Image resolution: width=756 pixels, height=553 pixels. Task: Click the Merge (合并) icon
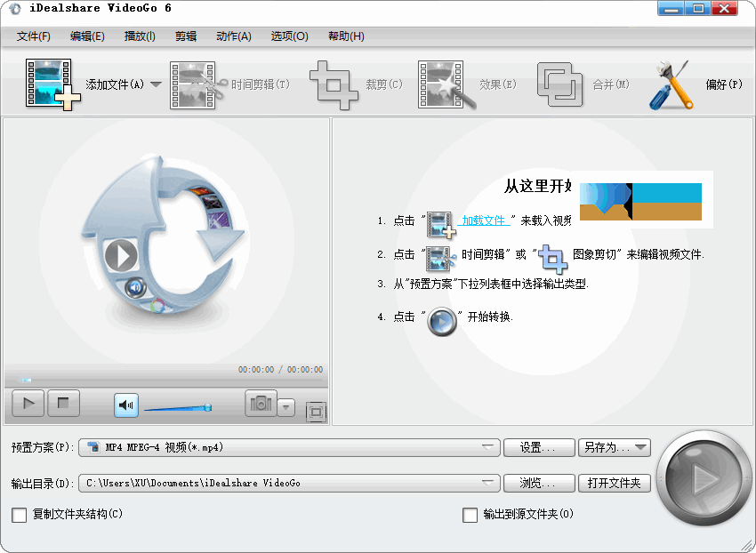coord(560,84)
